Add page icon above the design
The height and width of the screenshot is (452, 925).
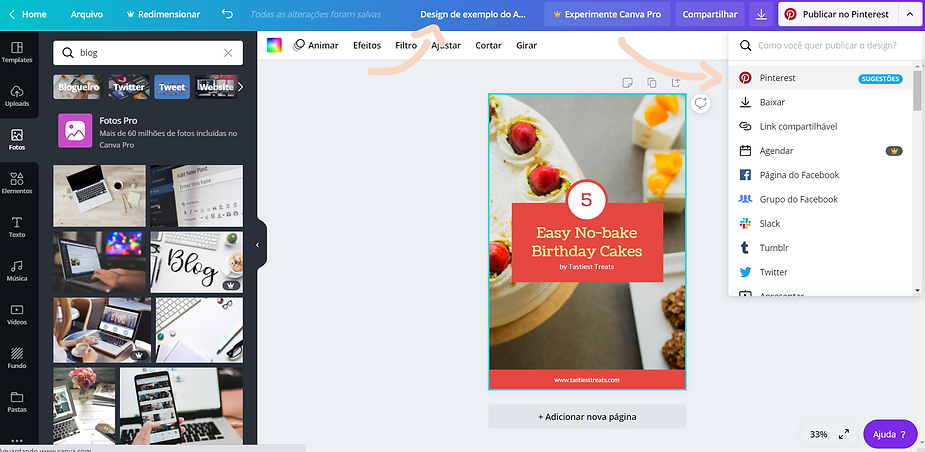point(676,83)
